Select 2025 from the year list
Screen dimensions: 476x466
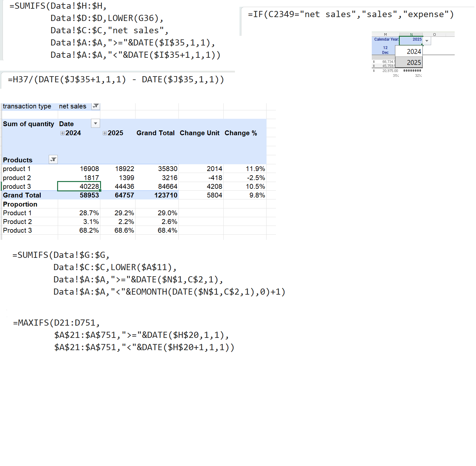click(x=414, y=62)
